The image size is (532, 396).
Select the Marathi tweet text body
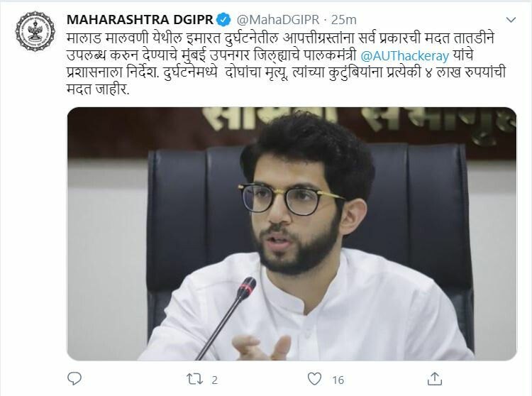click(x=287, y=64)
